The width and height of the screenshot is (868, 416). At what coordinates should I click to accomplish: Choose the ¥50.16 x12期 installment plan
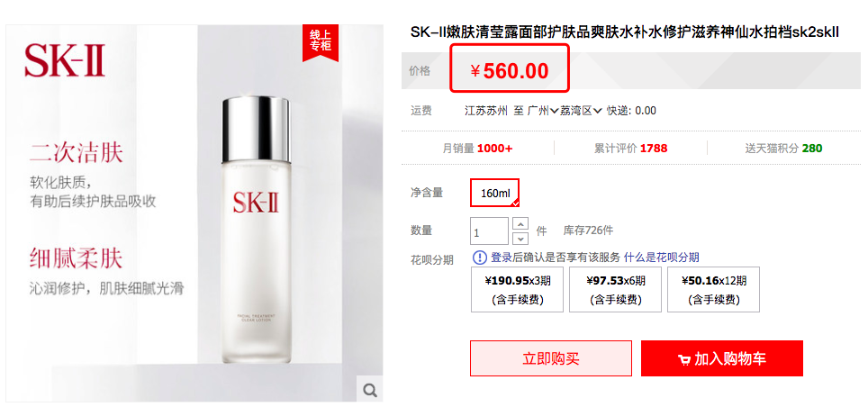click(713, 289)
